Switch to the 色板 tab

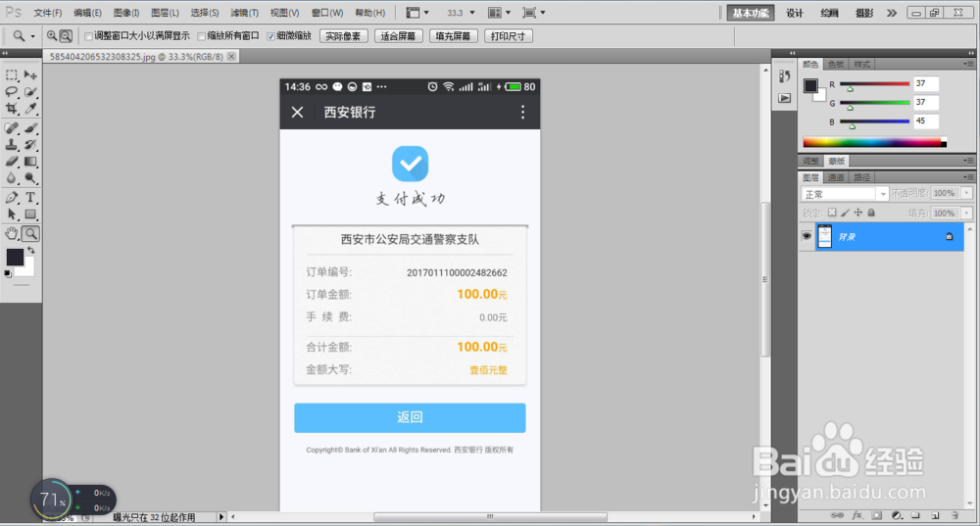click(836, 65)
